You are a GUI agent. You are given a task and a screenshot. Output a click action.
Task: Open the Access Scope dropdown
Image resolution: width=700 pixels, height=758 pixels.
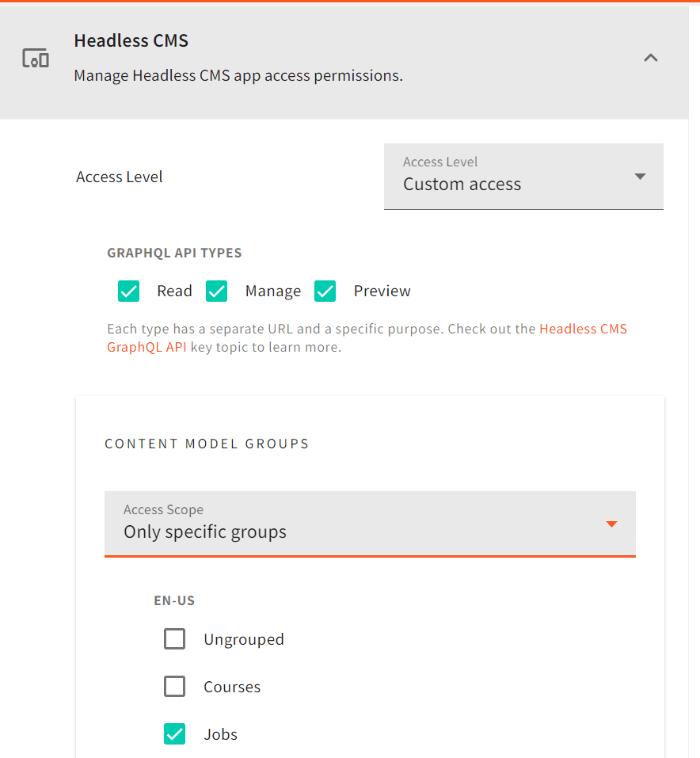coord(370,524)
